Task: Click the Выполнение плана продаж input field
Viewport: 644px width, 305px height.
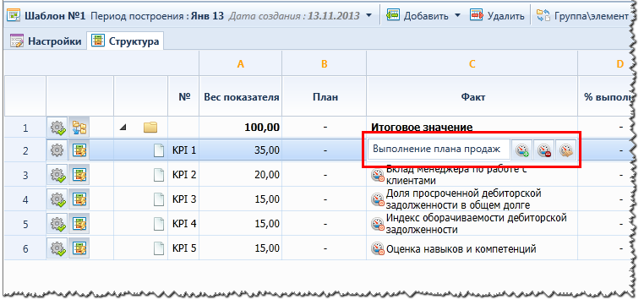Action: [x=439, y=150]
